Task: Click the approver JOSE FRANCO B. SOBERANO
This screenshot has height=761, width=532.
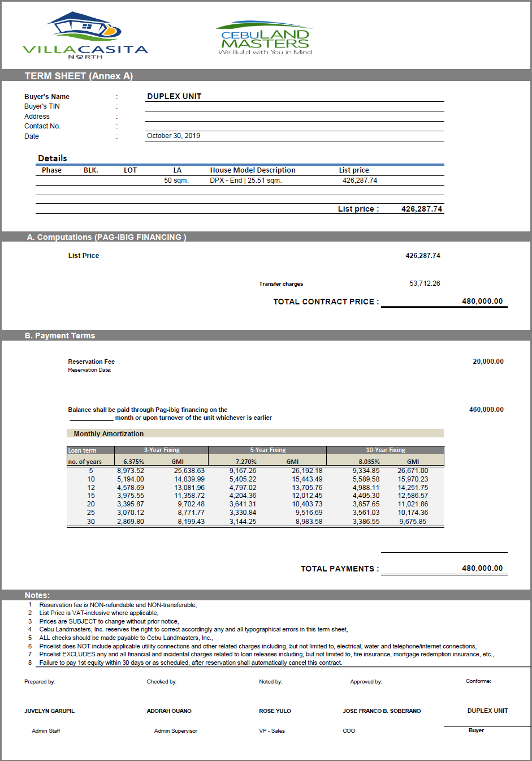Action: point(382,711)
